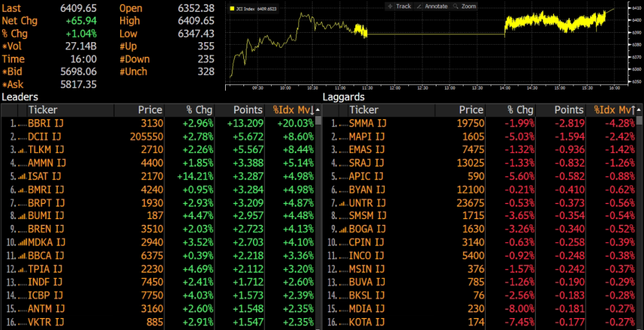Select the ICBP IJ ticker
The height and width of the screenshot is (330, 644).
click(x=45, y=295)
